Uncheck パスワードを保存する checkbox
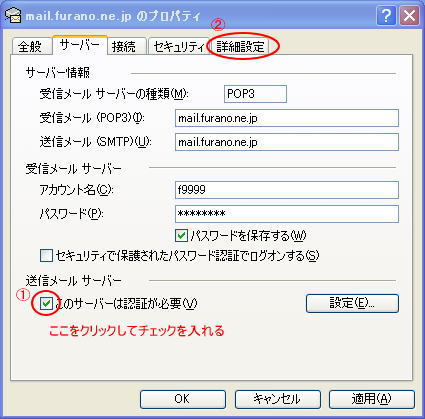The height and width of the screenshot is (419, 425). [x=181, y=236]
